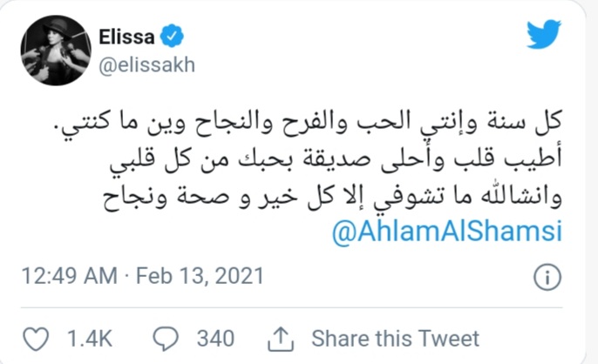The height and width of the screenshot is (364, 598).
Task: Click the 1.4K likes count
Action: click(84, 337)
